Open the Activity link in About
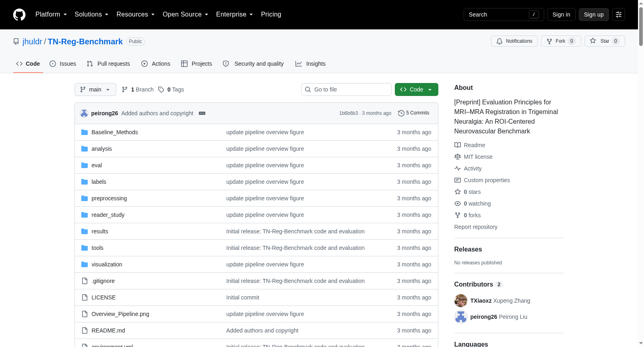The height and width of the screenshot is (347, 644). [468, 168]
